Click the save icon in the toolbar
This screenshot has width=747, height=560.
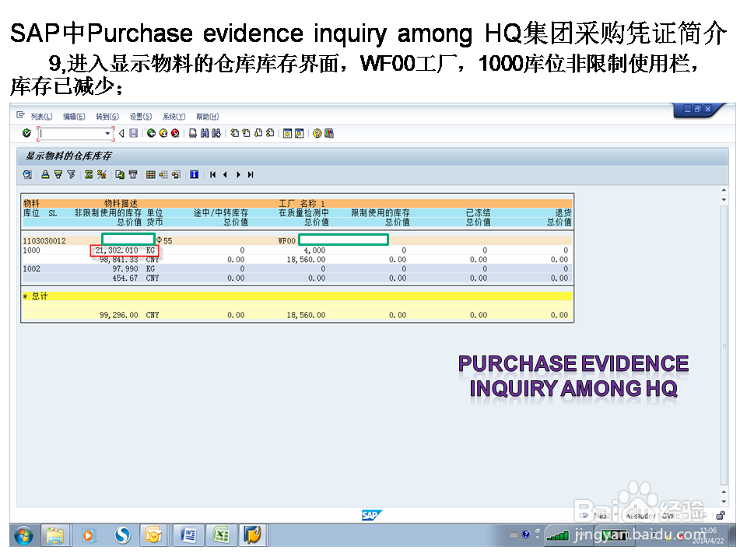pyautogui.click(x=134, y=133)
